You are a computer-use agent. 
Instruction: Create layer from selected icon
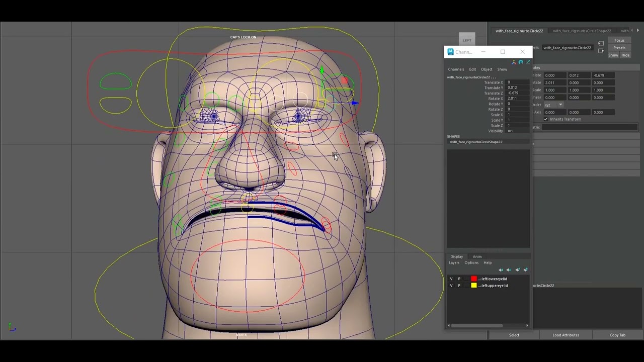pyautogui.click(x=525, y=270)
